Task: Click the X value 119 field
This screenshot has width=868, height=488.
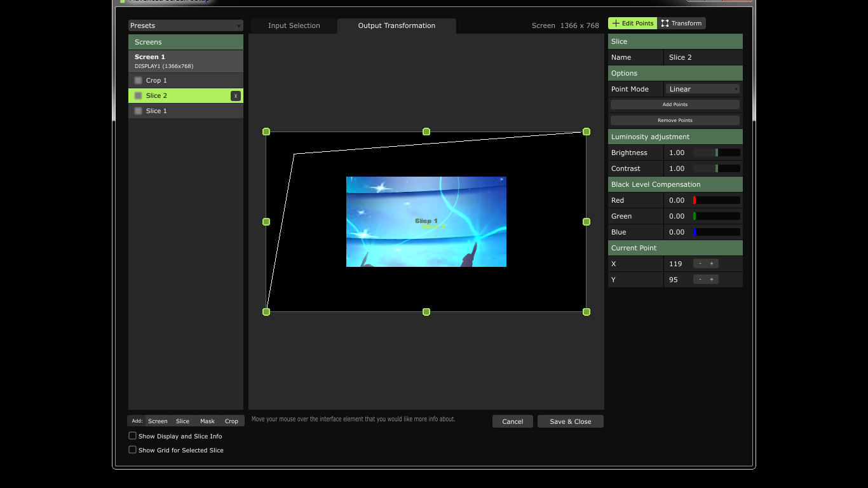Action: point(677,264)
